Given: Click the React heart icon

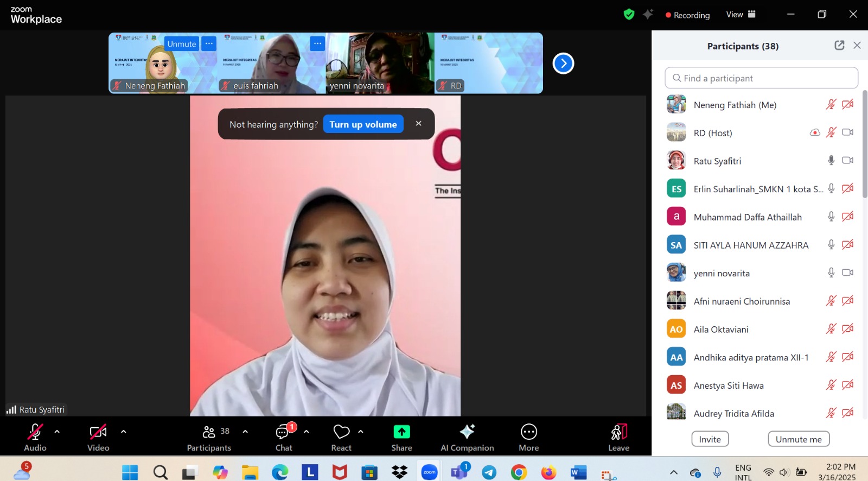Looking at the screenshot, I should (x=341, y=432).
